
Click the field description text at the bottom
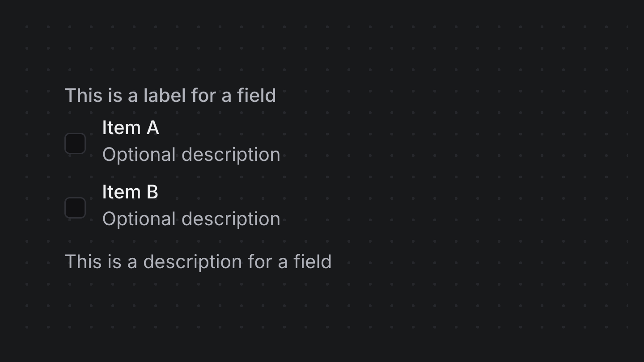click(x=199, y=261)
